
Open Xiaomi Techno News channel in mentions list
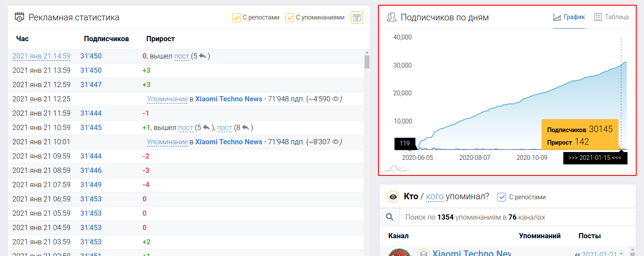[x=472, y=253]
